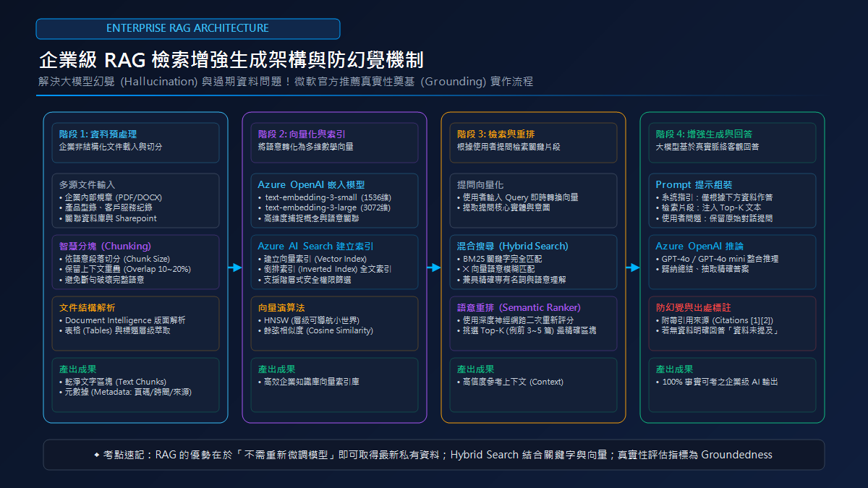Select the heading '階段 4: 增強生成與回答'

[704, 134]
